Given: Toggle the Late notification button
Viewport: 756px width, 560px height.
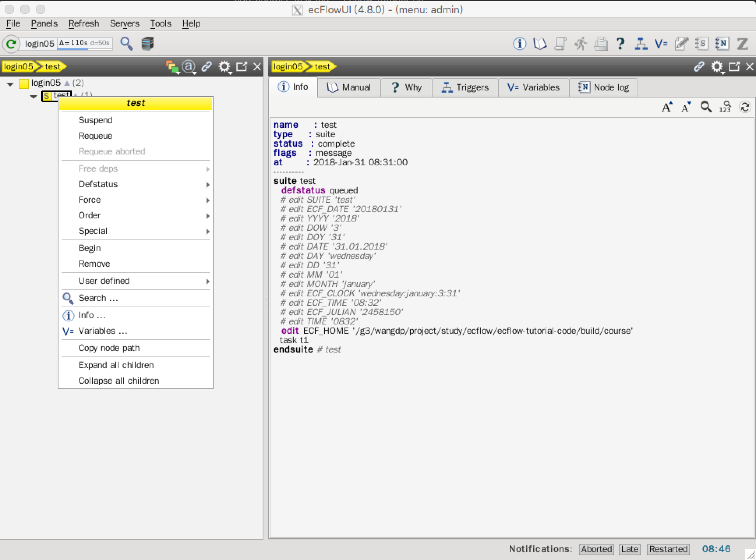Looking at the screenshot, I should (x=629, y=549).
